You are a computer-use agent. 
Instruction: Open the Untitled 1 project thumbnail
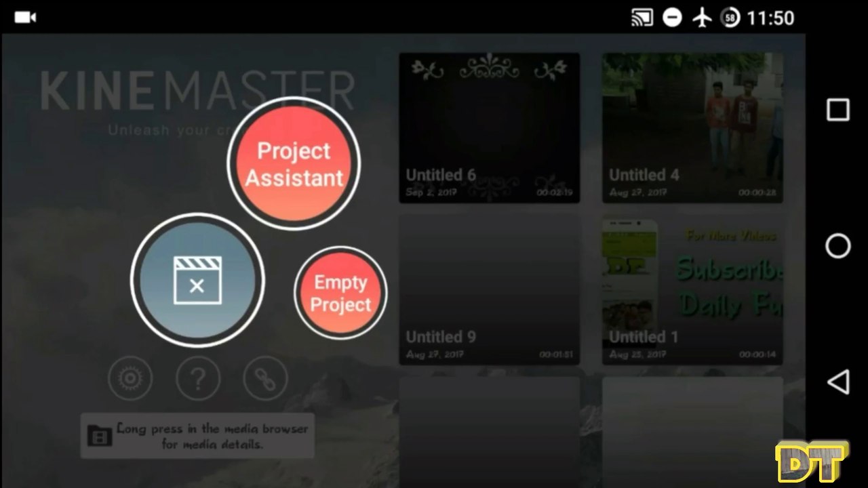(x=692, y=290)
